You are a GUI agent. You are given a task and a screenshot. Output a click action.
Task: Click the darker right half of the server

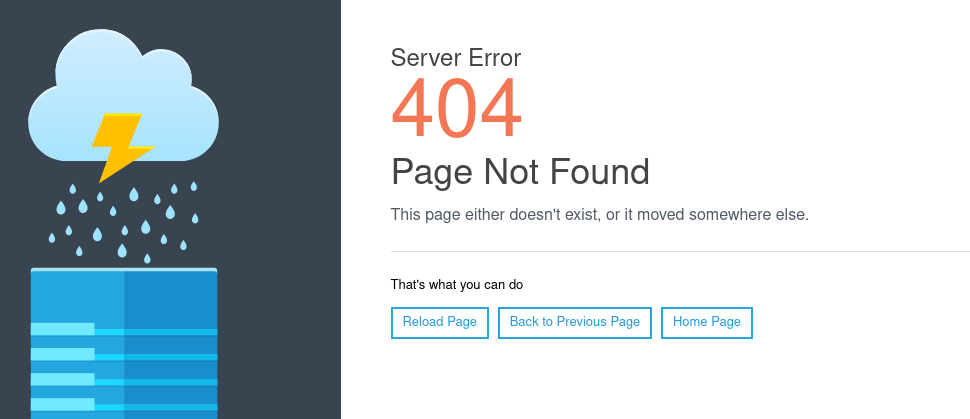click(171, 345)
